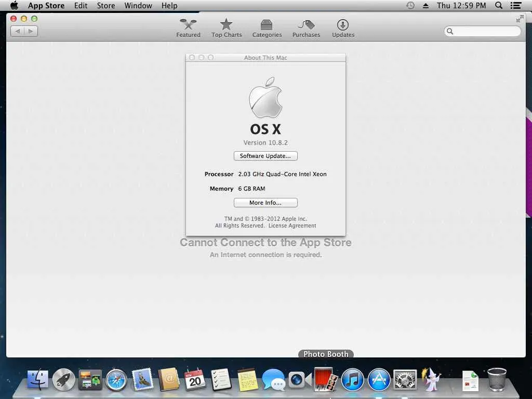The width and height of the screenshot is (532, 399).
Task: Go back with the left arrow button
Action: point(17,31)
